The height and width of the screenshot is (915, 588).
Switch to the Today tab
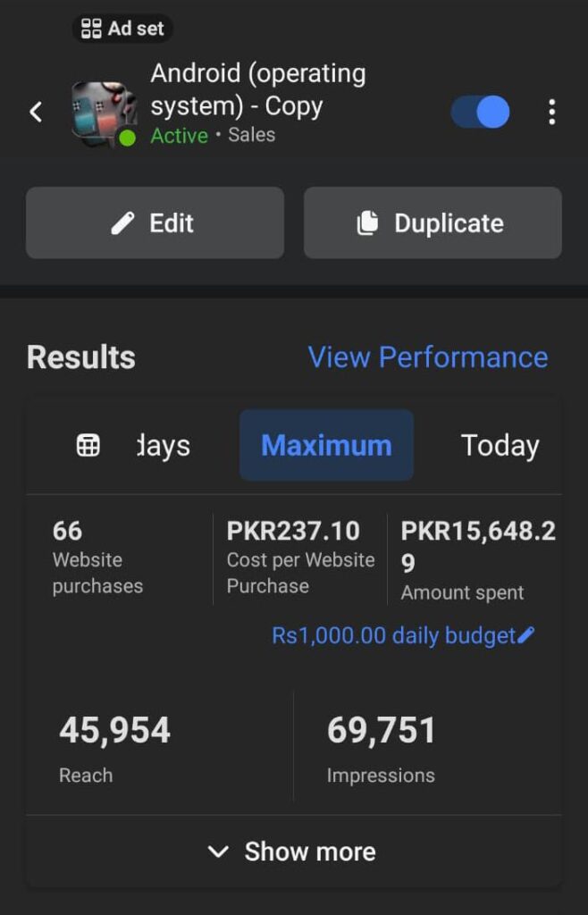tap(500, 445)
